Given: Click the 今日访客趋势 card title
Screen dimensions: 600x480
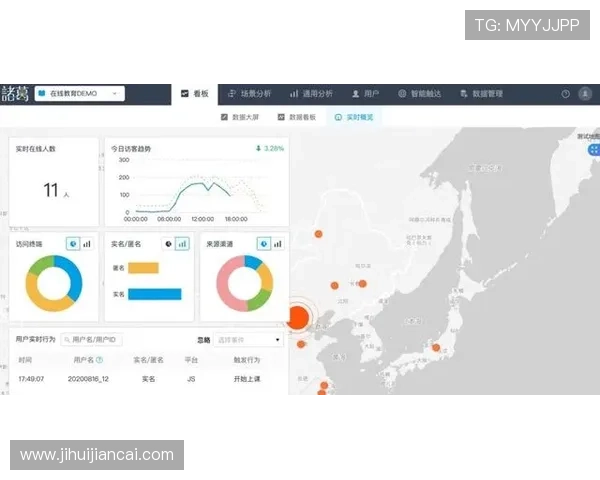Looking at the screenshot, I should pos(131,149).
